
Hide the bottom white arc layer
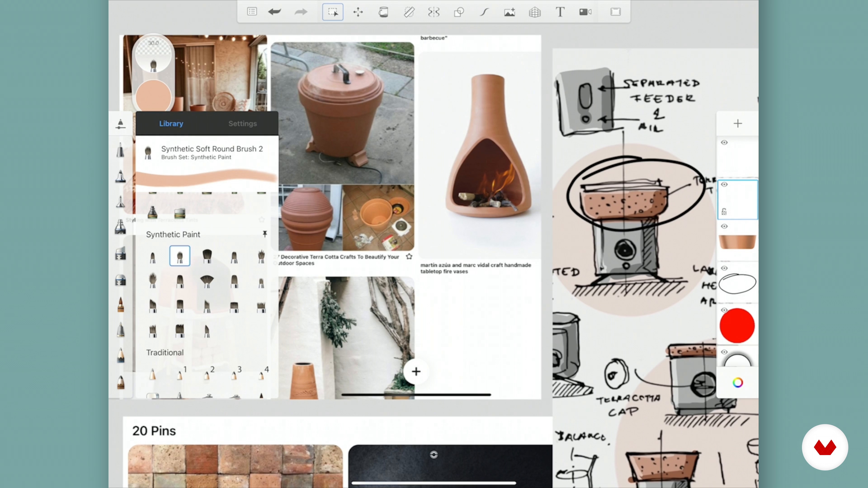click(x=724, y=352)
